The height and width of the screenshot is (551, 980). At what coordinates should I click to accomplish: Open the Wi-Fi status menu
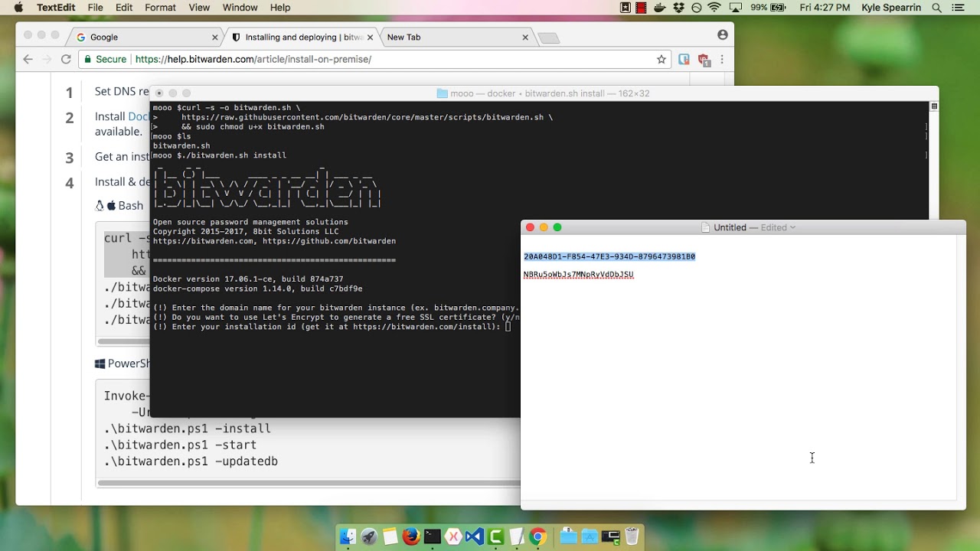(714, 8)
